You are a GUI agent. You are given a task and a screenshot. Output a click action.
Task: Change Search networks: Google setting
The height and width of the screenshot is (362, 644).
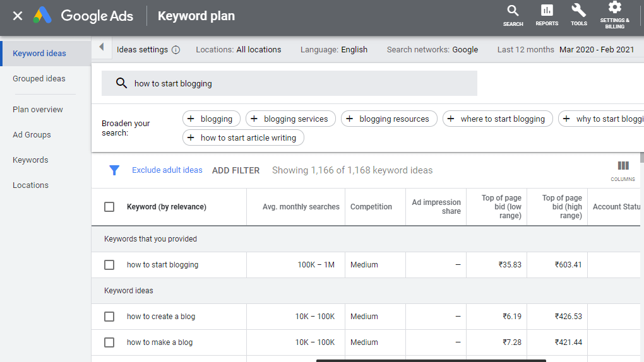click(432, 50)
